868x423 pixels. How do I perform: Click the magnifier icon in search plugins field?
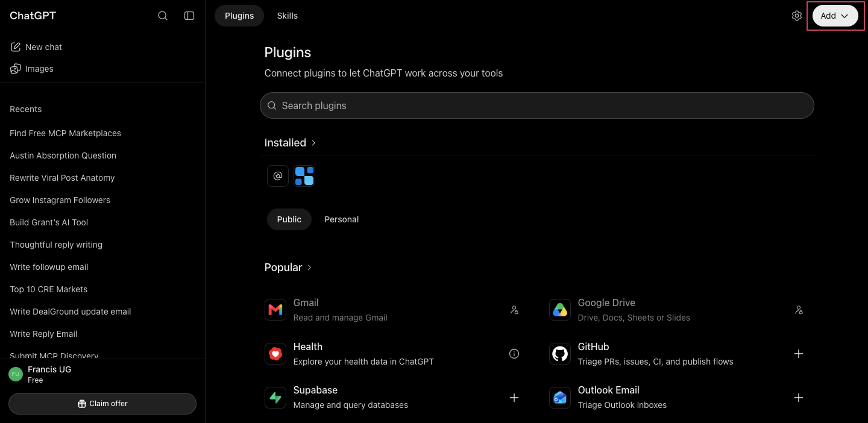pos(272,105)
